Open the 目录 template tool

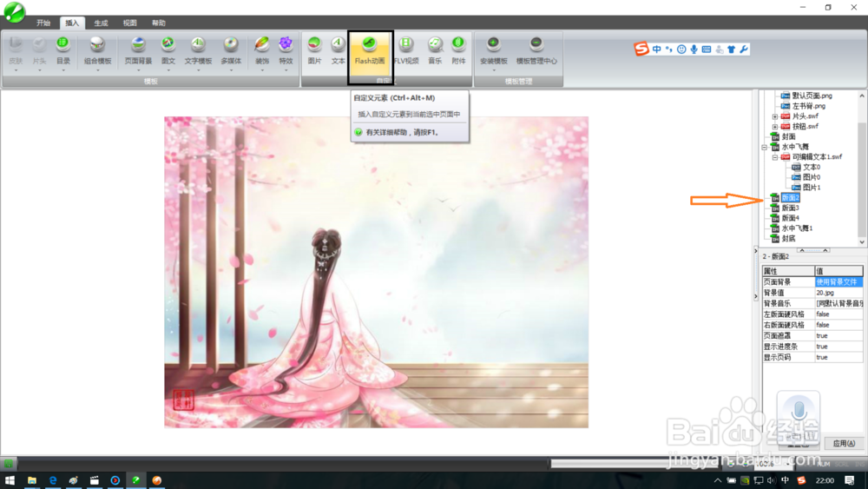pyautogui.click(x=63, y=50)
